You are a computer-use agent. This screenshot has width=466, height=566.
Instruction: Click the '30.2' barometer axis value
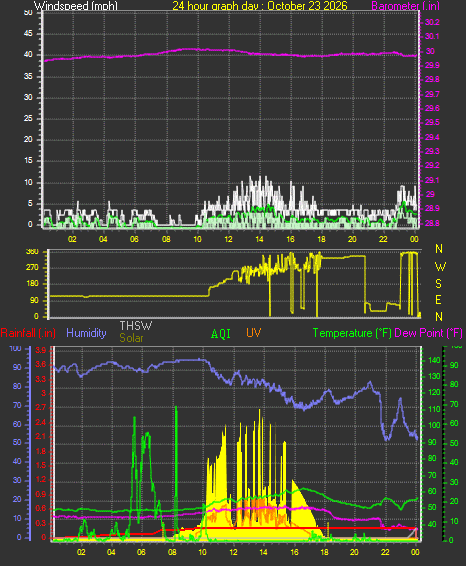pyautogui.click(x=432, y=22)
